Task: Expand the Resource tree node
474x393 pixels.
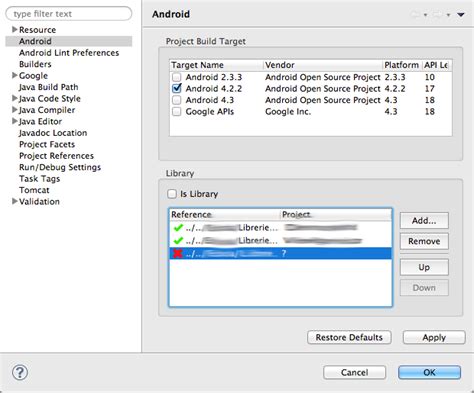Action: (14, 29)
